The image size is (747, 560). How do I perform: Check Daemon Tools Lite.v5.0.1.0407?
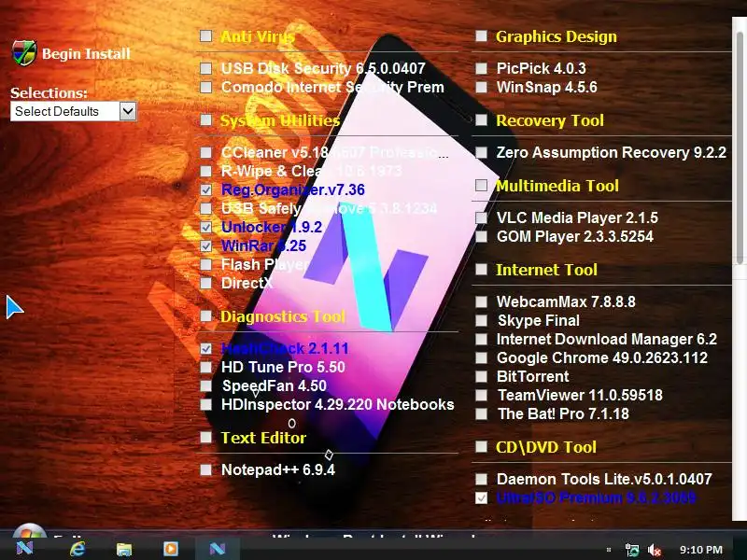click(482, 479)
